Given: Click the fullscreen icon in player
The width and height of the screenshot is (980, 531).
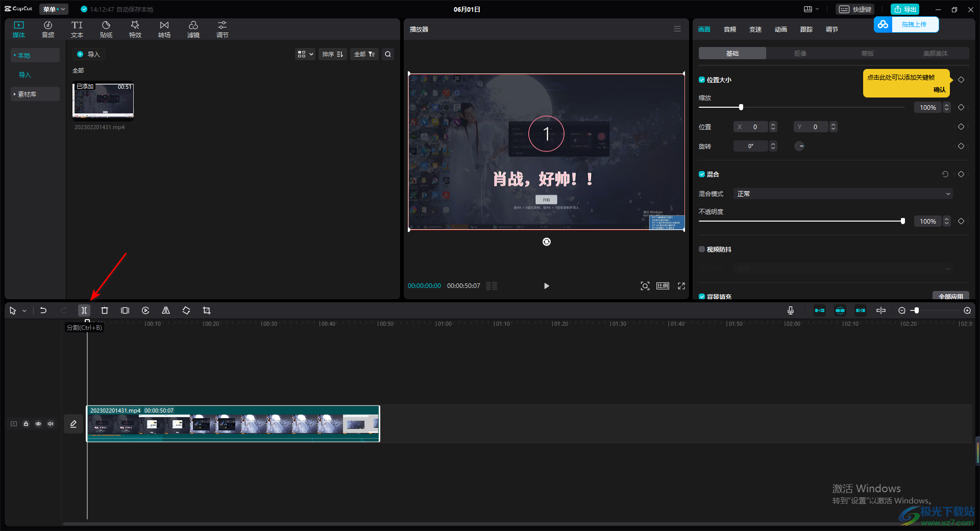Looking at the screenshot, I should tap(681, 286).
